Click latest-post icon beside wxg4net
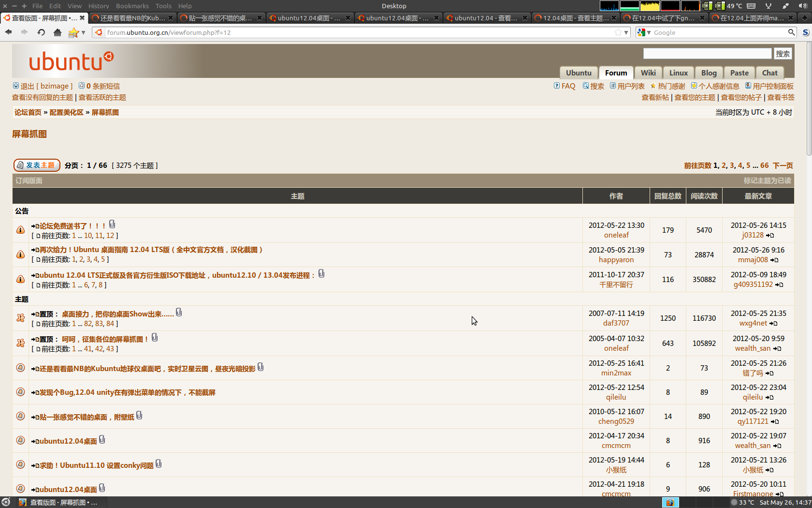 click(x=773, y=324)
